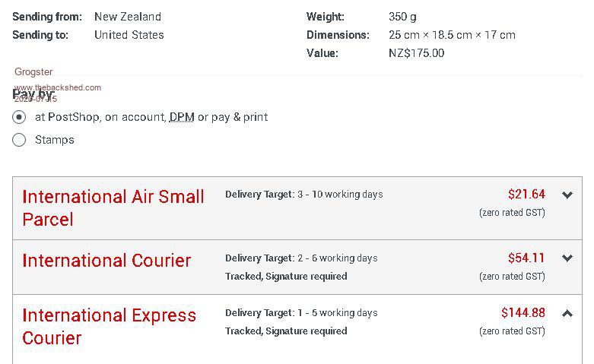
Task: Select the PostShop, on account payment radio
Action: (x=20, y=118)
